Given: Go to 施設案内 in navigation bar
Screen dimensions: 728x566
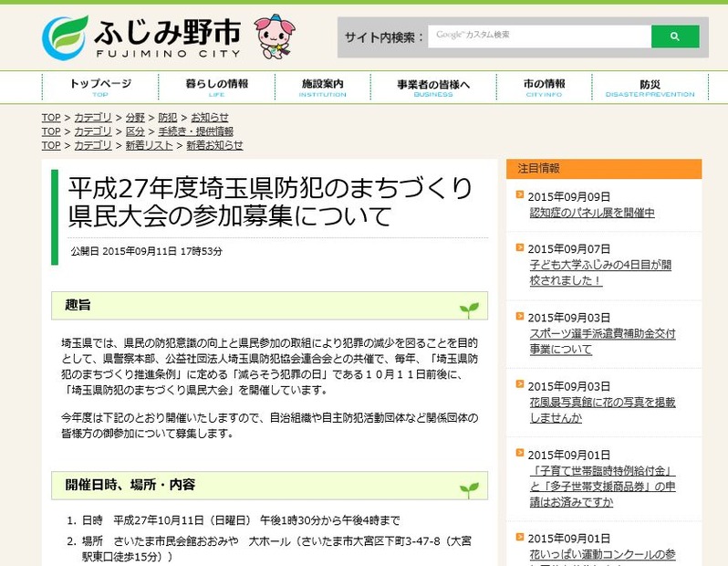Looking at the screenshot, I should 322,88.
